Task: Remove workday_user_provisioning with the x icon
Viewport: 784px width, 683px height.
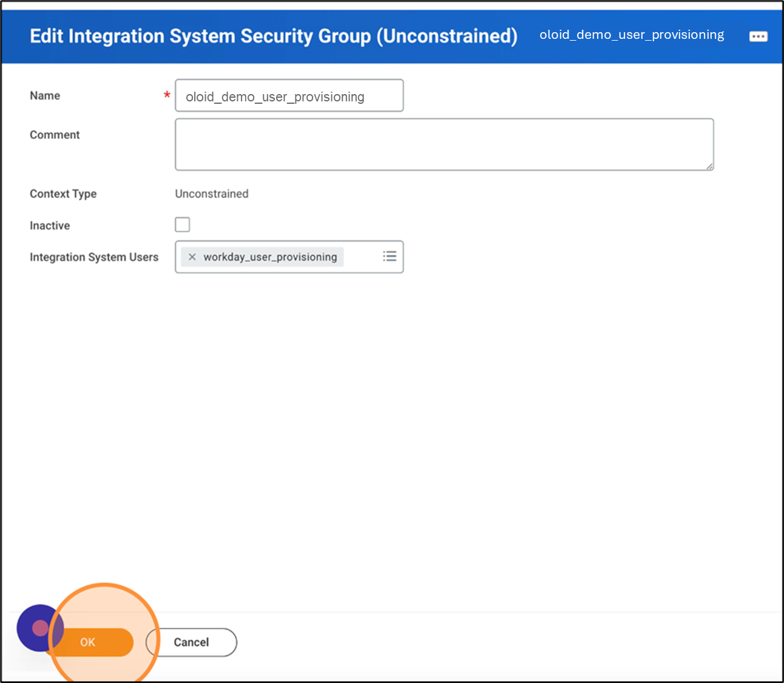Action: click(x=192, y=257)
